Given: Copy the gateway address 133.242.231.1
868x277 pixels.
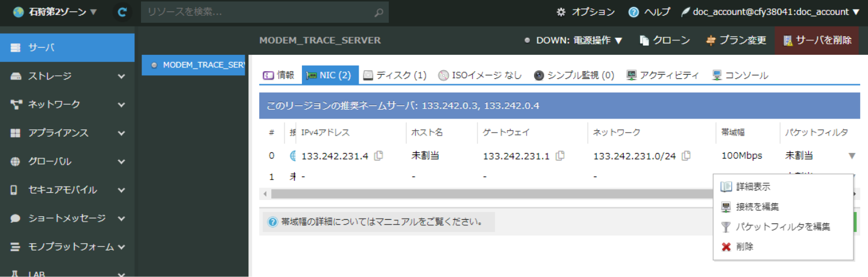Looking at the screenshot, I should tap(560, 156).
